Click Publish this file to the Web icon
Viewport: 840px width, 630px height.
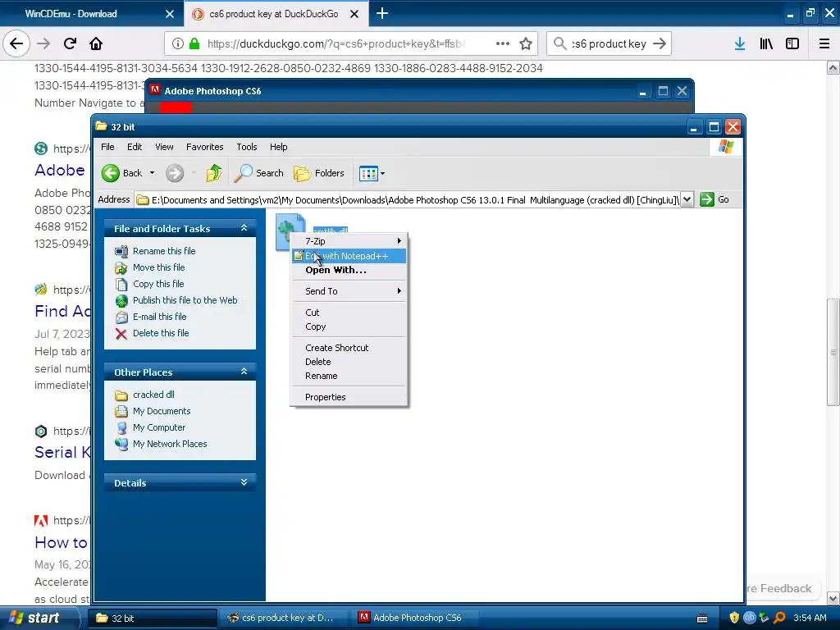point(121,300)
